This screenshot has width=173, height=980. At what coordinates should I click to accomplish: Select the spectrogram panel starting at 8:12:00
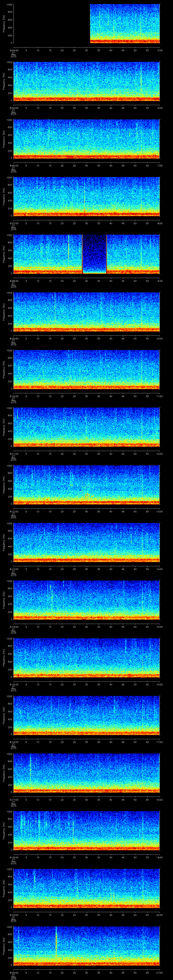point(86,485)
